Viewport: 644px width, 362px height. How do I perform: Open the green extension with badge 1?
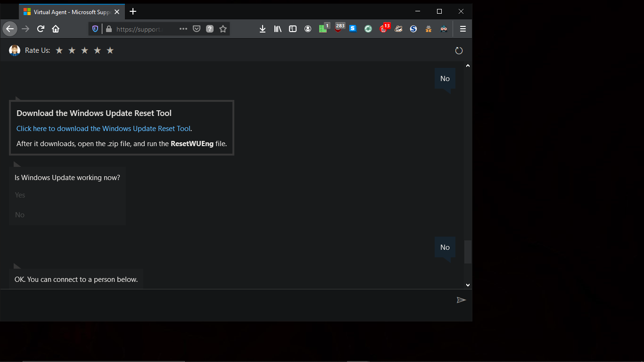[323, 28]
